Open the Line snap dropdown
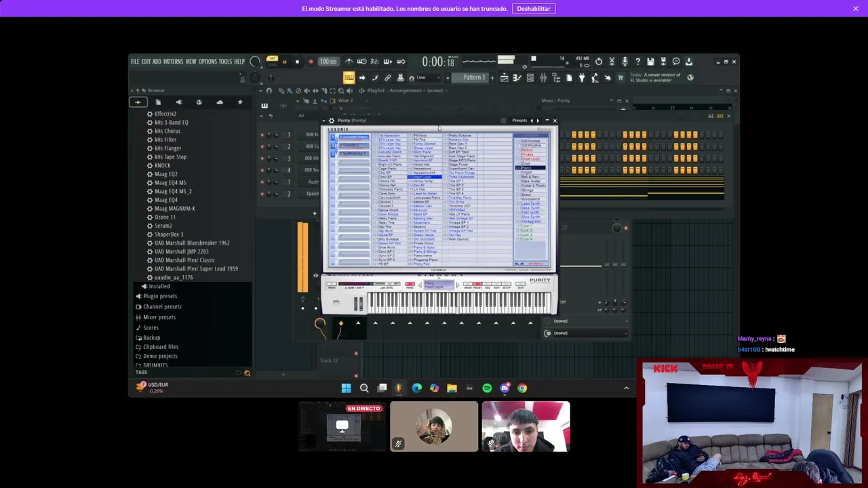 (427, 77)
